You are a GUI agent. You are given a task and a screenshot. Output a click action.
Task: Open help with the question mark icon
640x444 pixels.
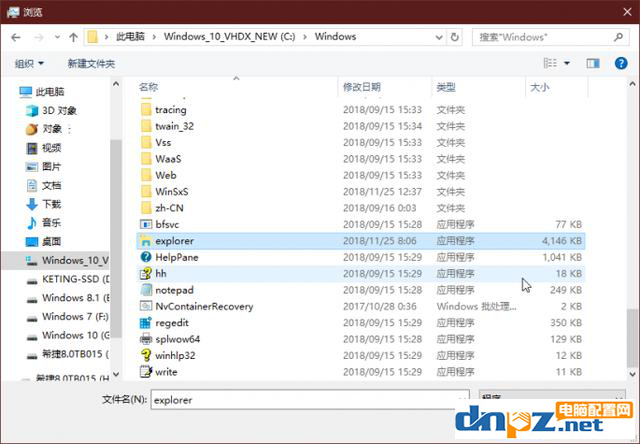pos(621,63)
